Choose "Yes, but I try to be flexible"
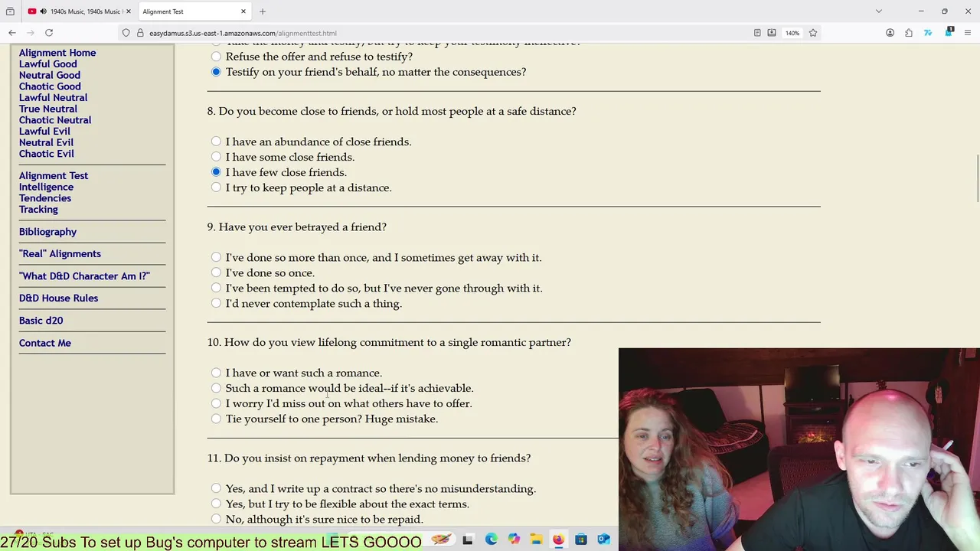Viewport: 980px width, 551px height. 216,504
